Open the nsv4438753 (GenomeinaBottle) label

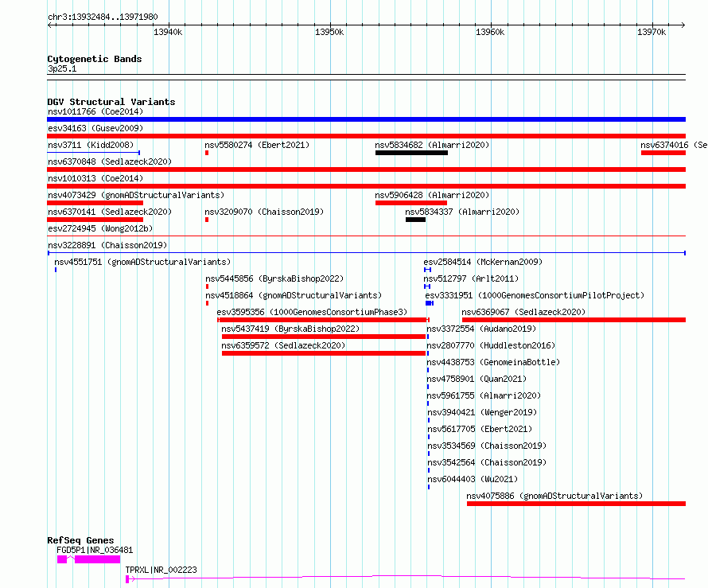(x=493, y=362)
